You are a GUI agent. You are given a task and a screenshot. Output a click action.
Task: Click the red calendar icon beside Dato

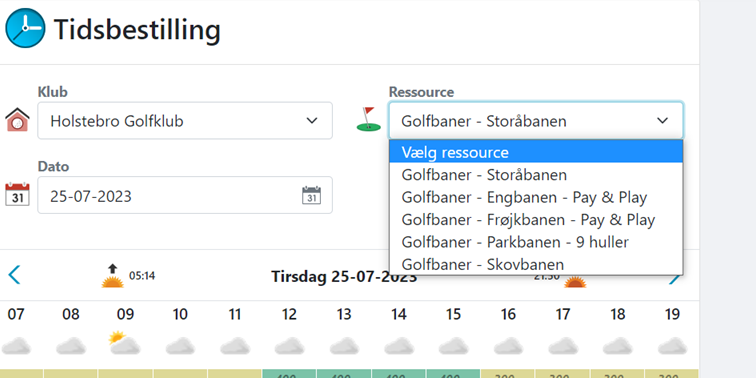point(17,195)
